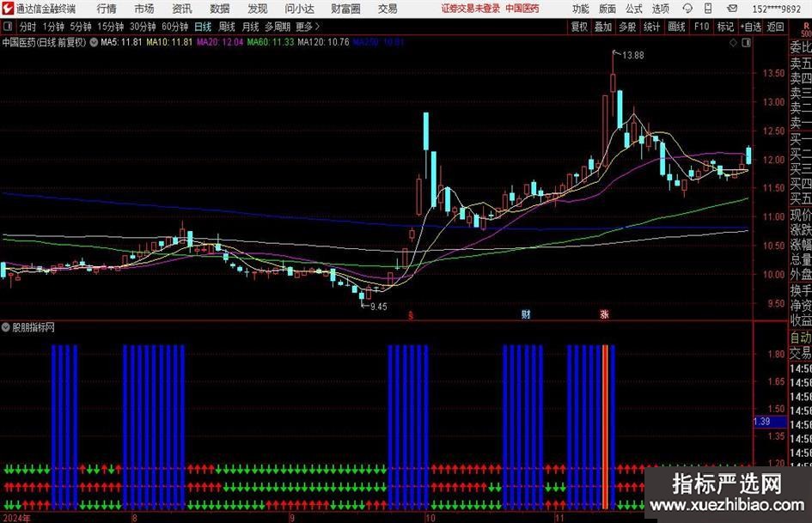The height and width of the screenshot is (523, 812).
Task: Toggle the left sidebar panel icon
Action: (x=8, y=27)
